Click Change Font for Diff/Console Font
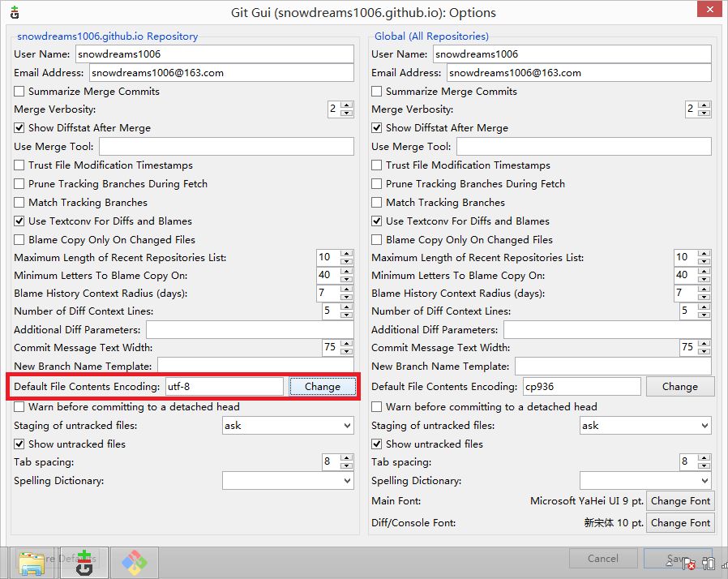This screenshot has height=579, width=728. point(680,523)
